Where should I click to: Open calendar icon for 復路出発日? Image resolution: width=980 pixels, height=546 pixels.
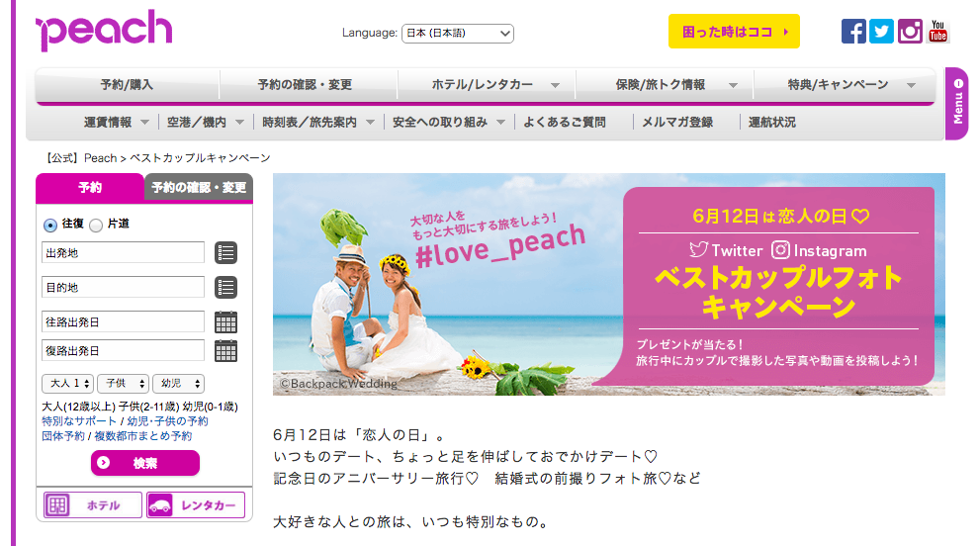(225, 351)
